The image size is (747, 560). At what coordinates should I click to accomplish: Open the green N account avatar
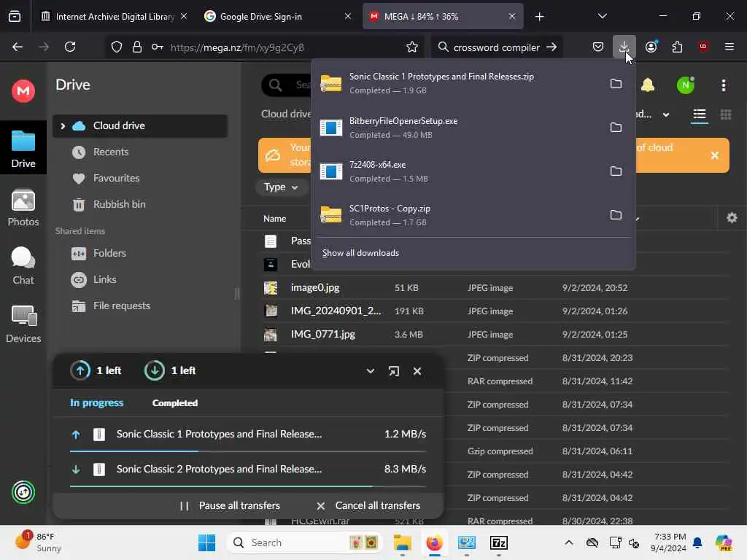[686, 85]
